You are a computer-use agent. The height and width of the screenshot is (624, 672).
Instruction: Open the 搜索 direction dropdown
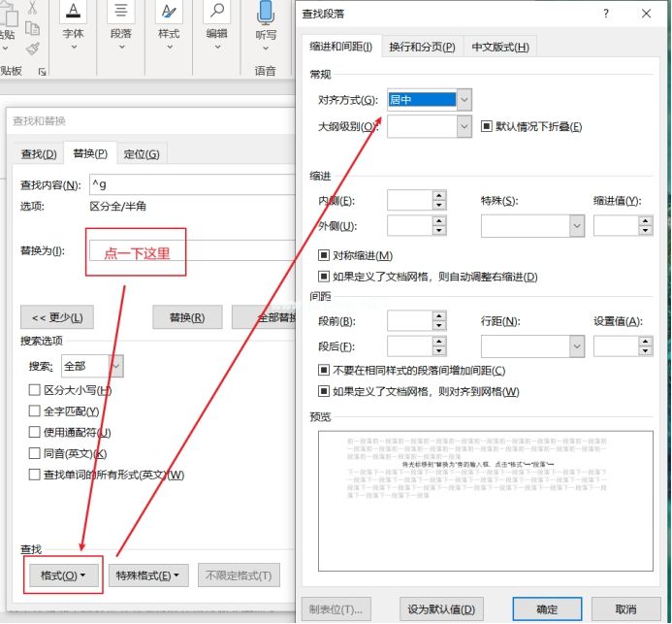click(115, 366)
